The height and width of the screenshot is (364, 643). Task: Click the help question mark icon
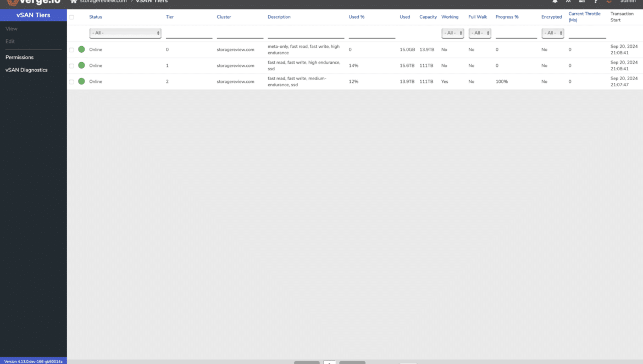(x=596, y=1)
